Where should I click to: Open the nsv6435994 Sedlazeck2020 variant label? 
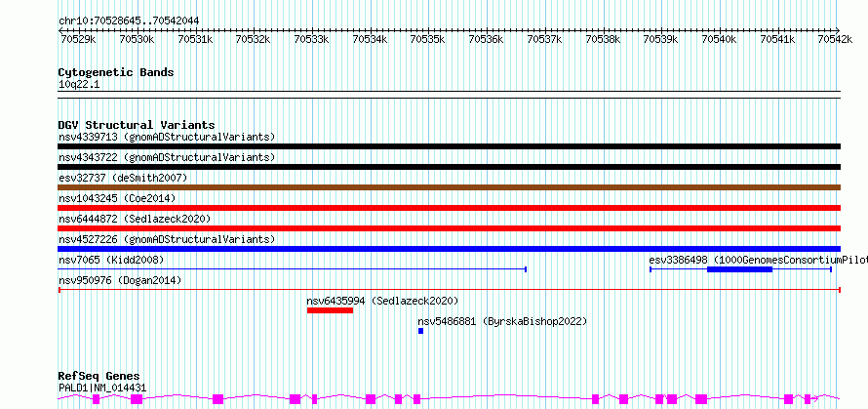coord(382,301)
